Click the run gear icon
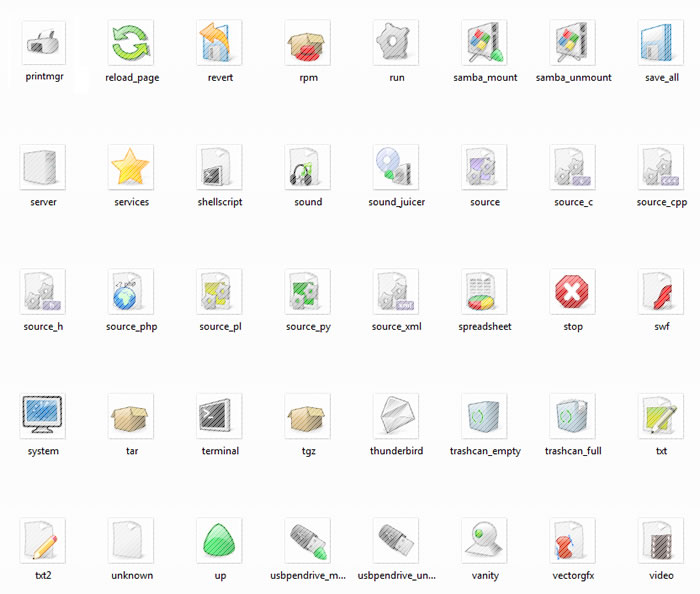Image resolution: width=700 pixels, height=594 pixels. 396,43
